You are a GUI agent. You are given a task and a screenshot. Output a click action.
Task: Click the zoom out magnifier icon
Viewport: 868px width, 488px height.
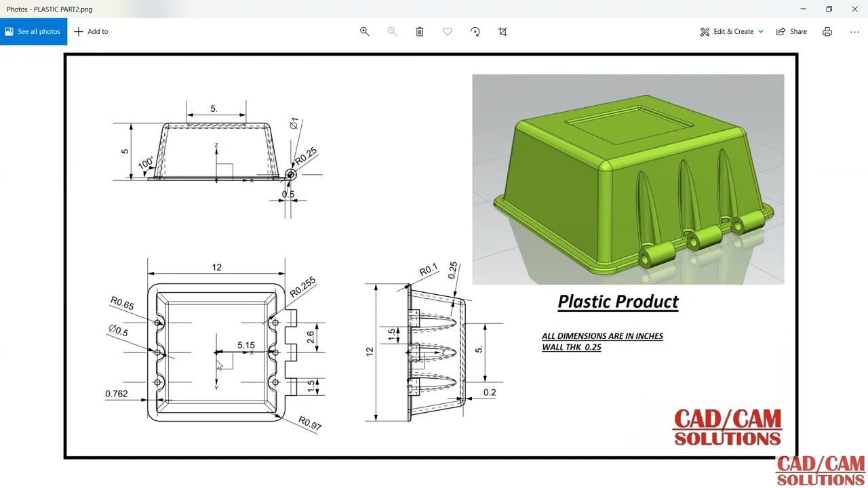(392, 31)
